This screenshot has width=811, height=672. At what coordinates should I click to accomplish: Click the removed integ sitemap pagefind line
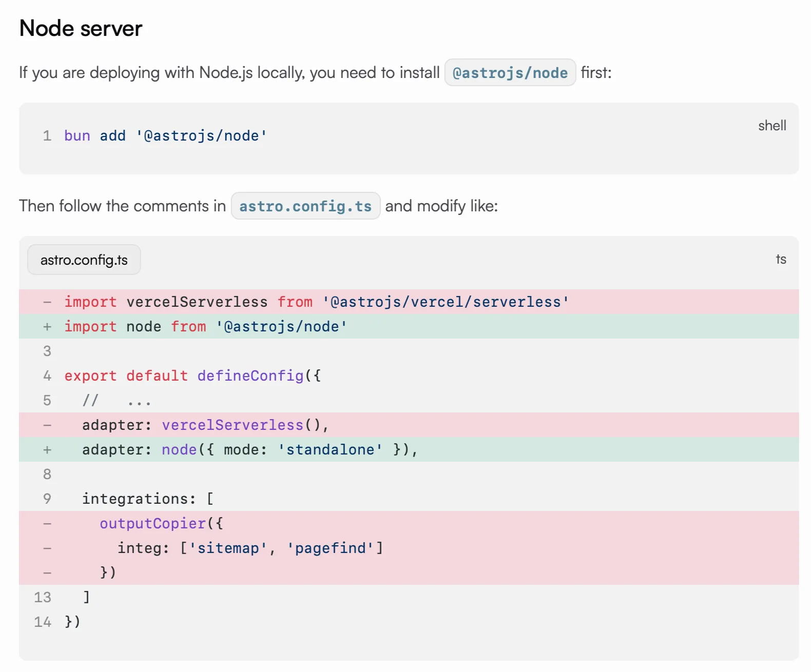[409, 548]
